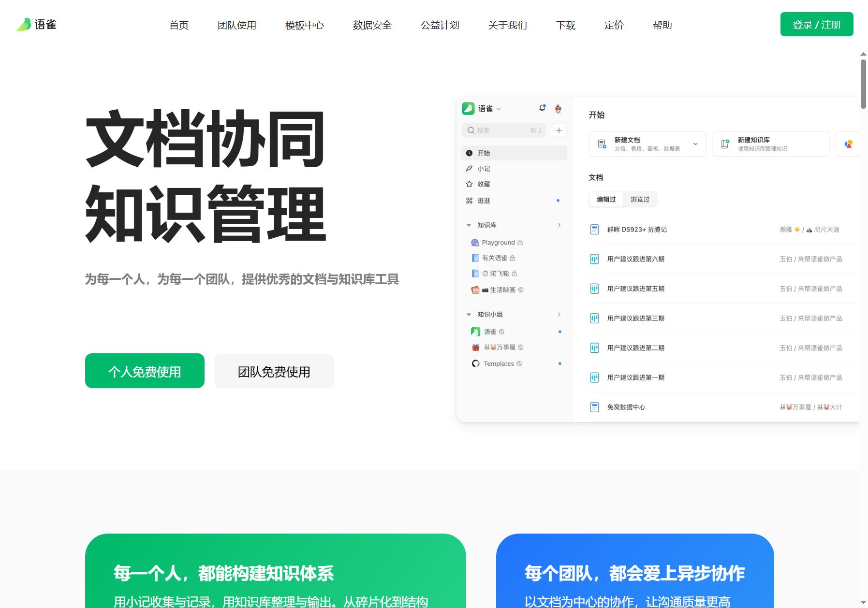
Task: Click the Playground knowledge base icon
Action: pos(475,243)
